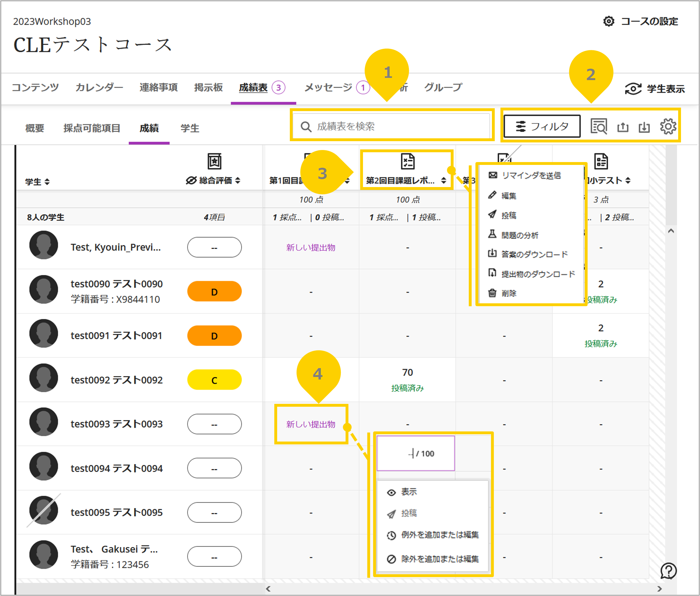700x596 pixels.
Task: Open the 掲示板 tab
Action: 208,87
